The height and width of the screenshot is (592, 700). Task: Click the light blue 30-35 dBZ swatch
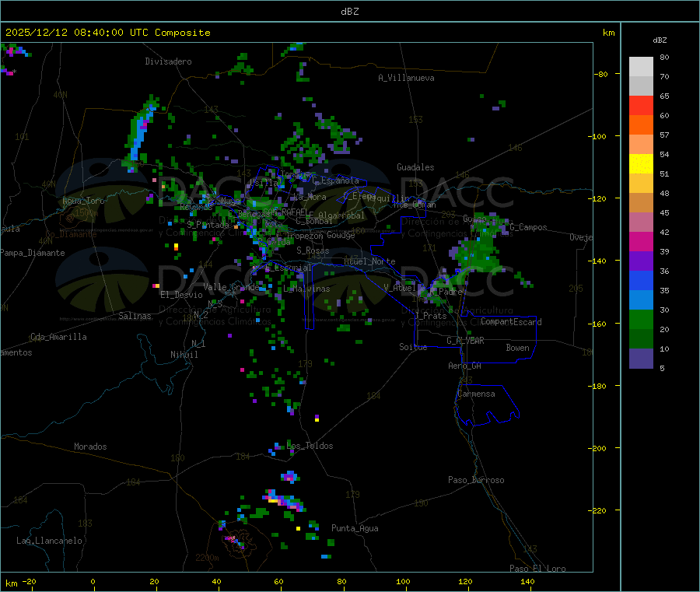pyautogui.click(x=641, y=300)
